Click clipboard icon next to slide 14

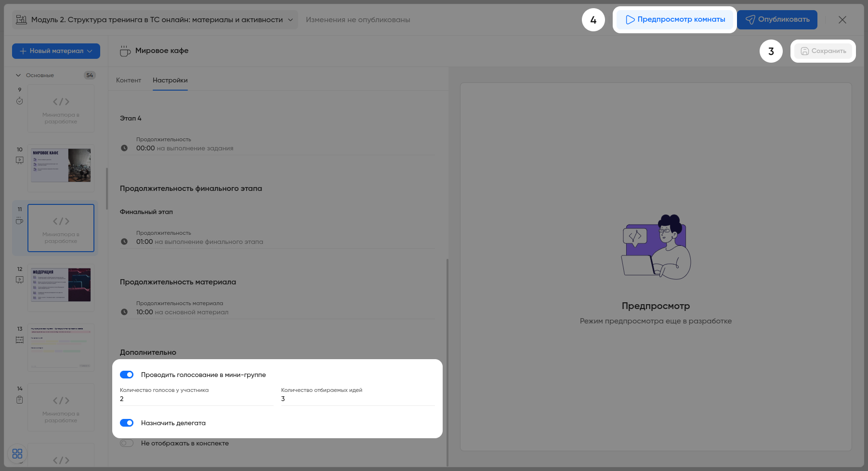tap(20, 400)
